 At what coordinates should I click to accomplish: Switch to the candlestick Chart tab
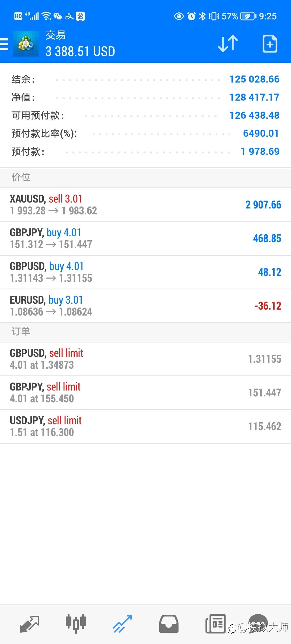tap(76, 624)
